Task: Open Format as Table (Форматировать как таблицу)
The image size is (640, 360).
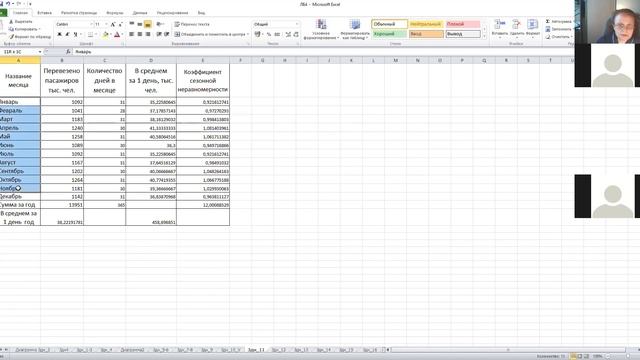Action: coord(355,30)
